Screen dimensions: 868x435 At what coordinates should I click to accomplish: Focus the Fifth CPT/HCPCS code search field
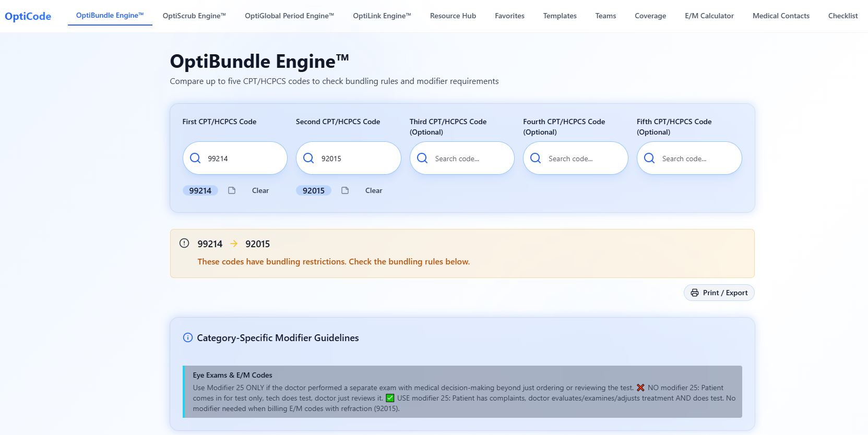coord(689,158)
